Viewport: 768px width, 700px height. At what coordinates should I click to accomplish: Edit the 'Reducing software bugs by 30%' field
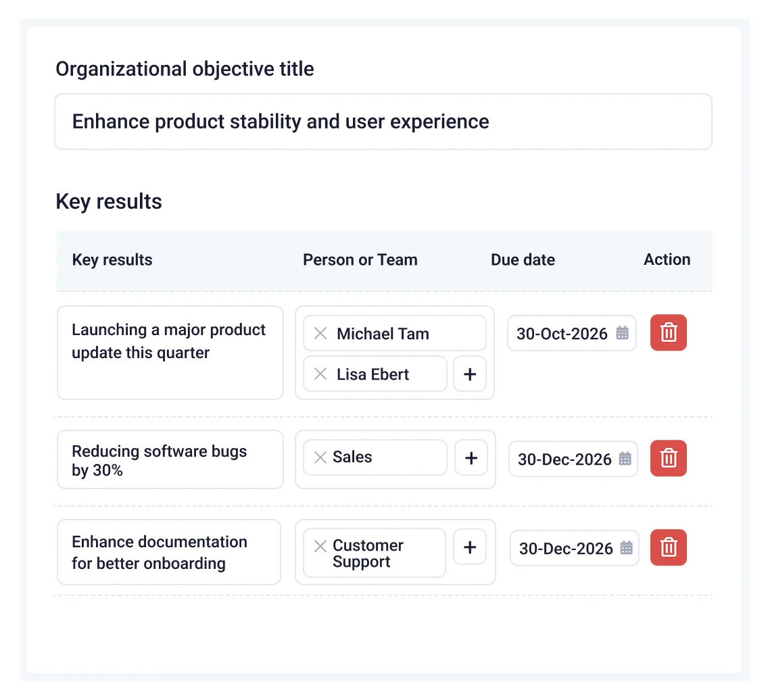[x=170, y=459]
